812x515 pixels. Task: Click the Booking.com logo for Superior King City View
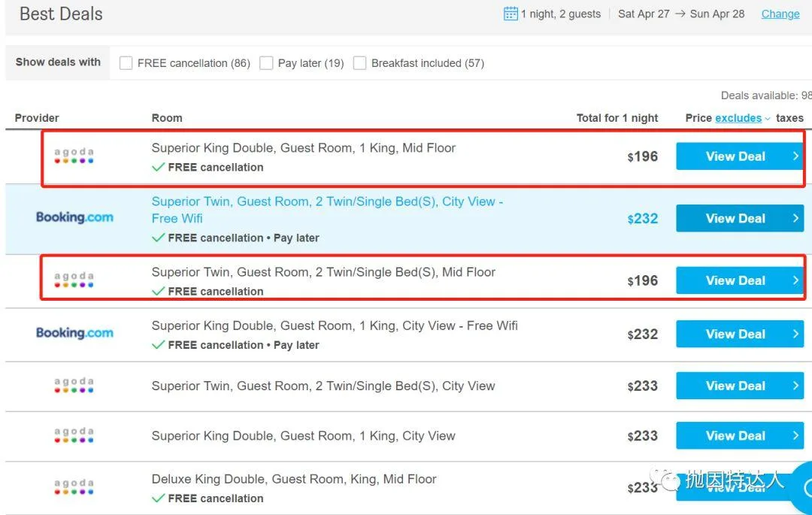(74, 333)
